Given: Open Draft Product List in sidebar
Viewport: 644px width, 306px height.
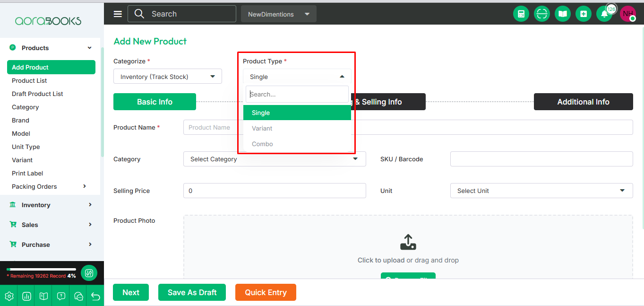Looking at the screenshot, I should (37, 94).
